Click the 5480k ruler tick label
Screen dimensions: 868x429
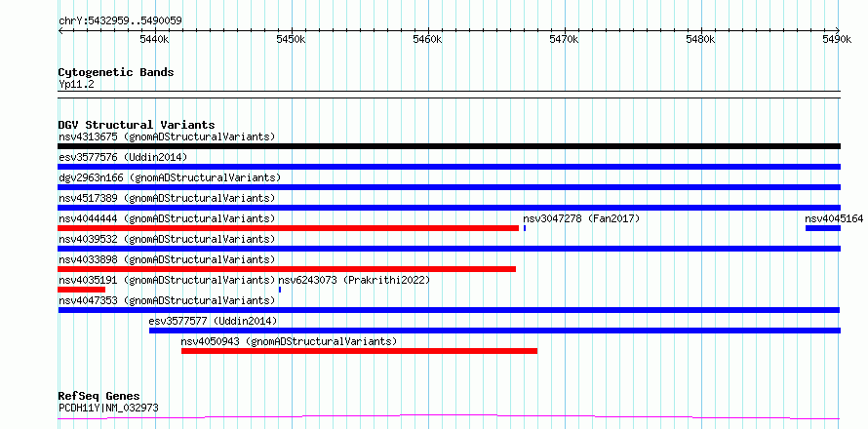pos(701,39)
